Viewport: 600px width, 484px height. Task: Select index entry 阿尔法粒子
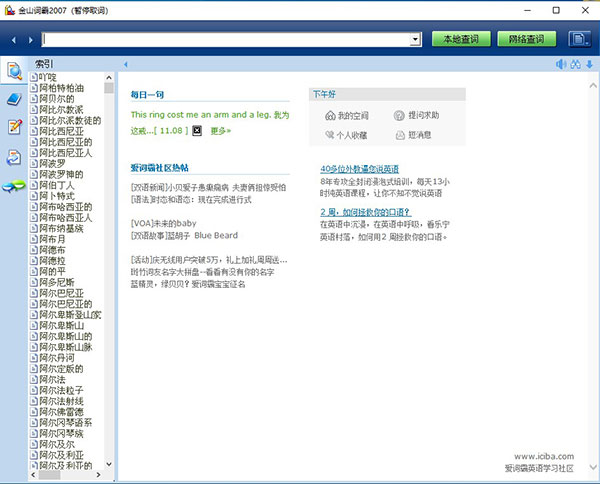point(61,390)
